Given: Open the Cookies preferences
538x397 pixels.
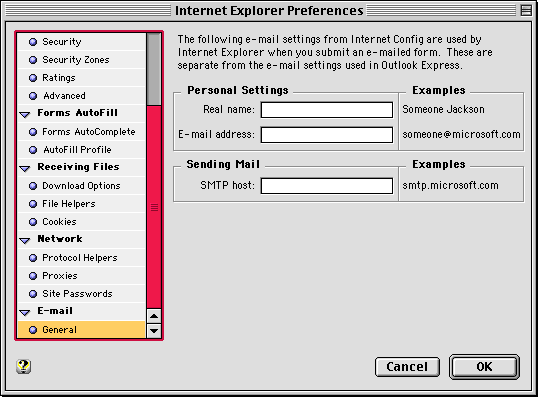Looking at the screenshot, I should click(x=82, y=222).
